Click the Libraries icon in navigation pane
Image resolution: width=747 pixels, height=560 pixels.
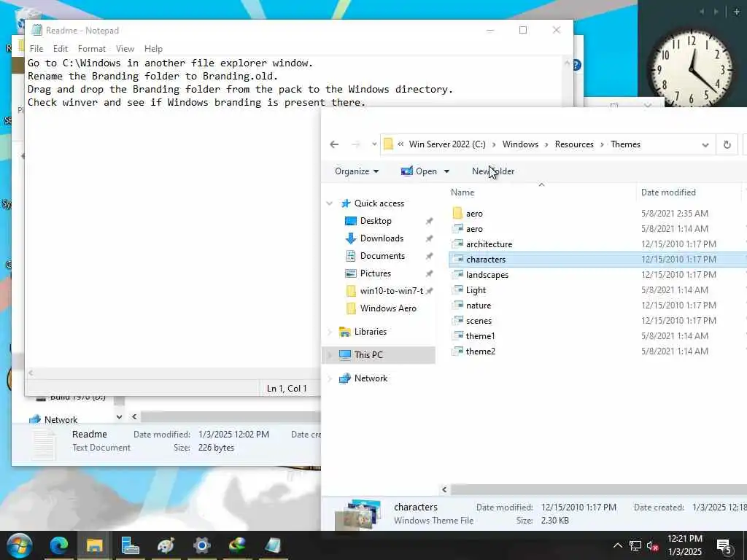coord(344,332)
